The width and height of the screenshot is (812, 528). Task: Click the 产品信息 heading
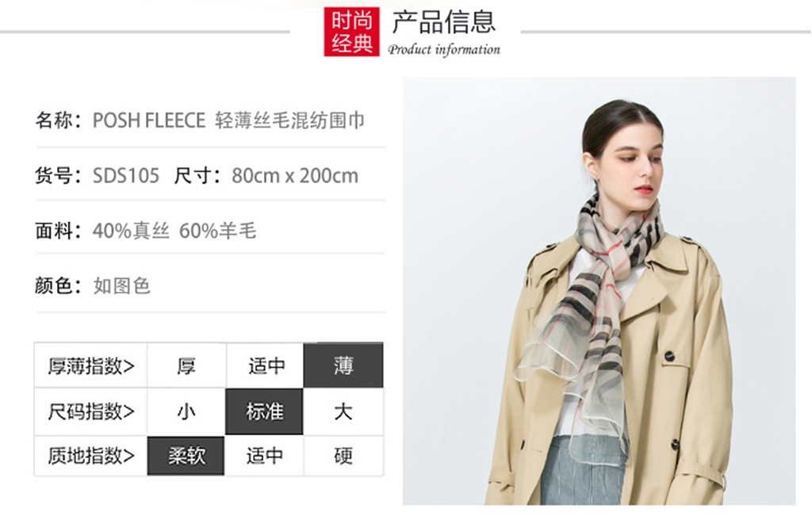pos(444,21)
